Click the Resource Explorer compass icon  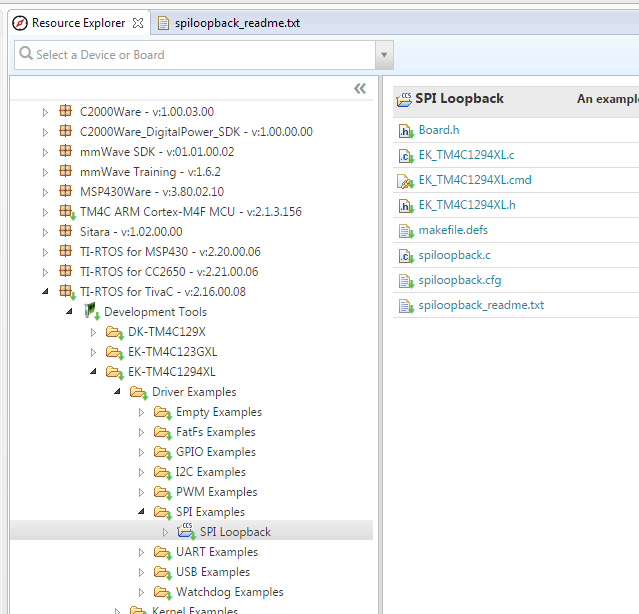[20, 23]
